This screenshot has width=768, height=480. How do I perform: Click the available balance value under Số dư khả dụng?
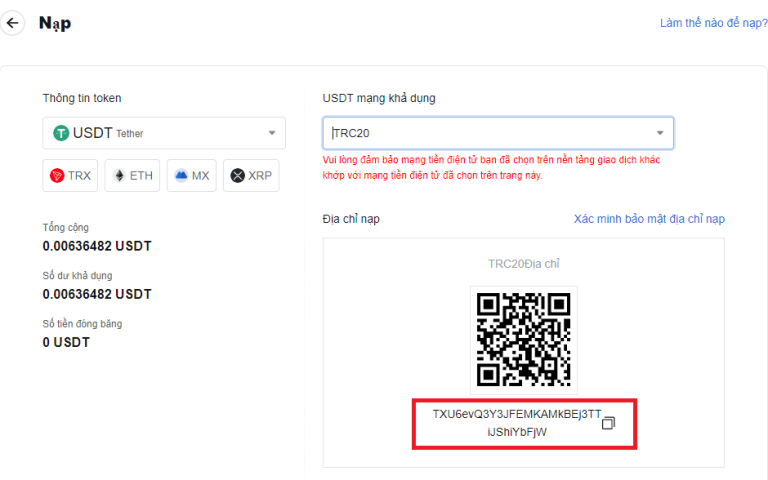pyautogui.click(x=97, y=294)
